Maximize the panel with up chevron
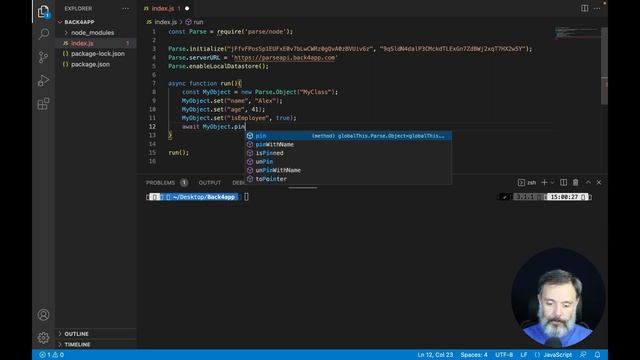This screenshot has width=640, height=360. tap(588, 182)
